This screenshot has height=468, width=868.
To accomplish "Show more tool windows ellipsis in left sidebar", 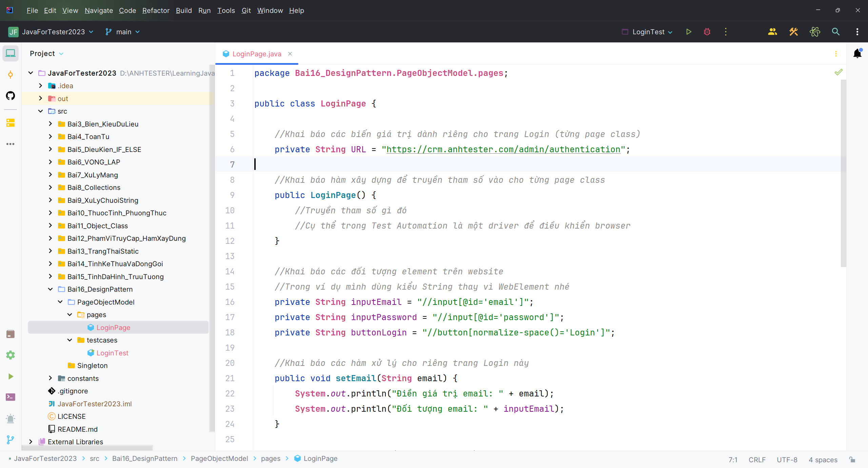I will coord(11,144).
